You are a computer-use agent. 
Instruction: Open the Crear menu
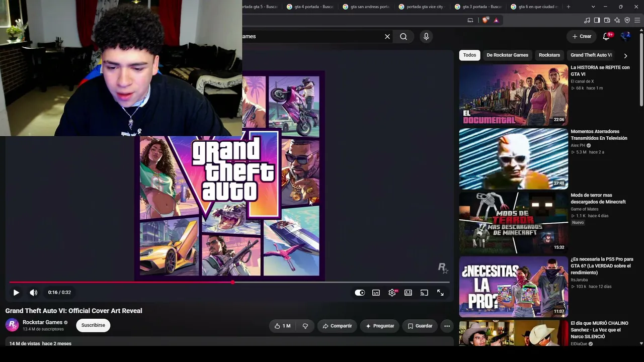582,36
